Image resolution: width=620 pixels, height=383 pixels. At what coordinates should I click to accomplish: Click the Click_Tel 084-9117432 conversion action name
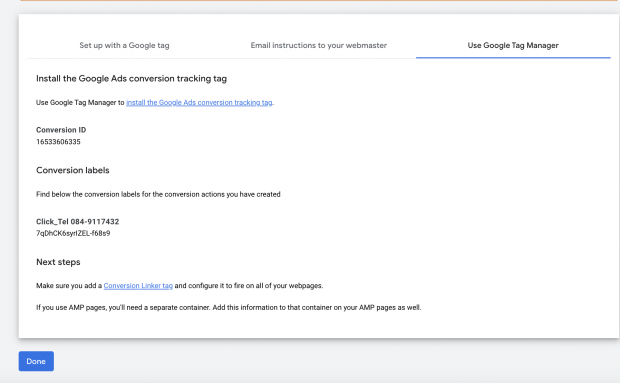(x=78, y=221)
